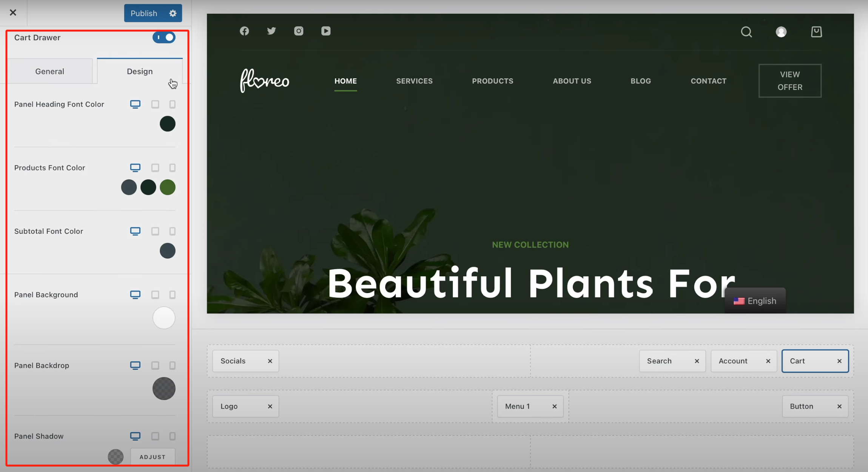
Task: Click the account avatar icon
Action: coord(781,32)
